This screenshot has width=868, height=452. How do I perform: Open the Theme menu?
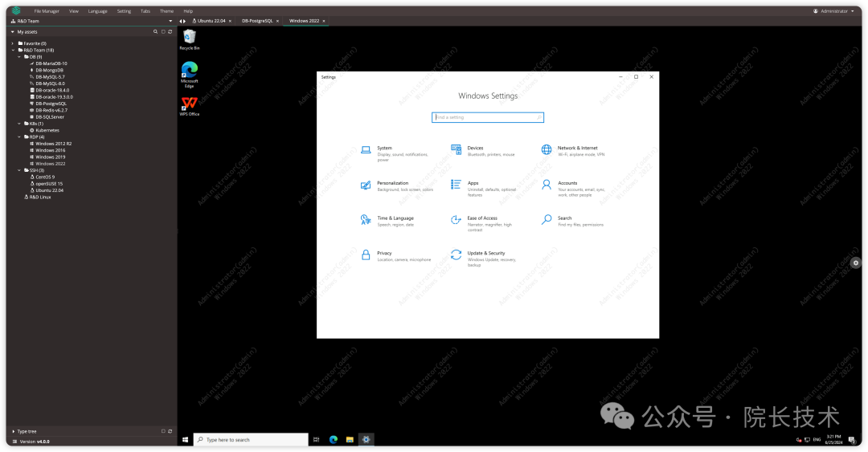tap(166, 11)
